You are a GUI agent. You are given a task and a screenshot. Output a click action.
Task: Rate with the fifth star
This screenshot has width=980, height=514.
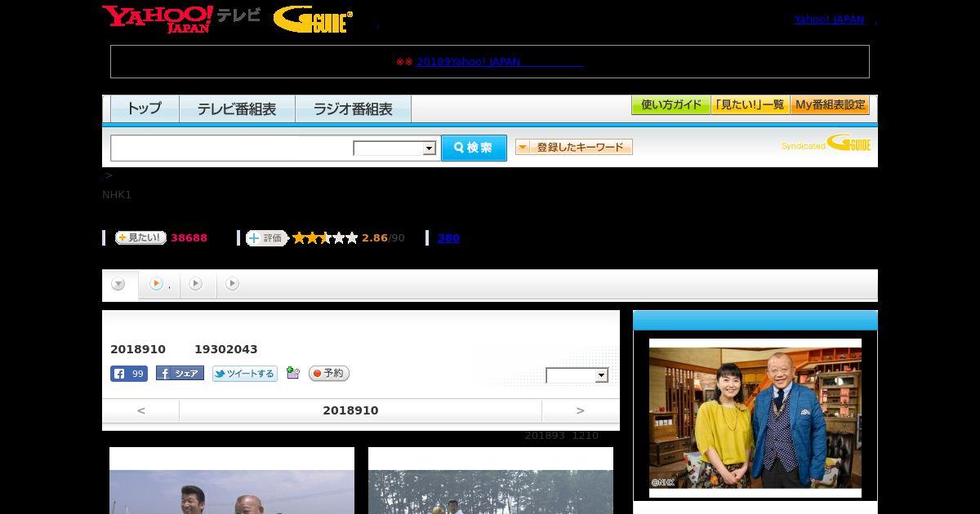(x=352, y=238)
